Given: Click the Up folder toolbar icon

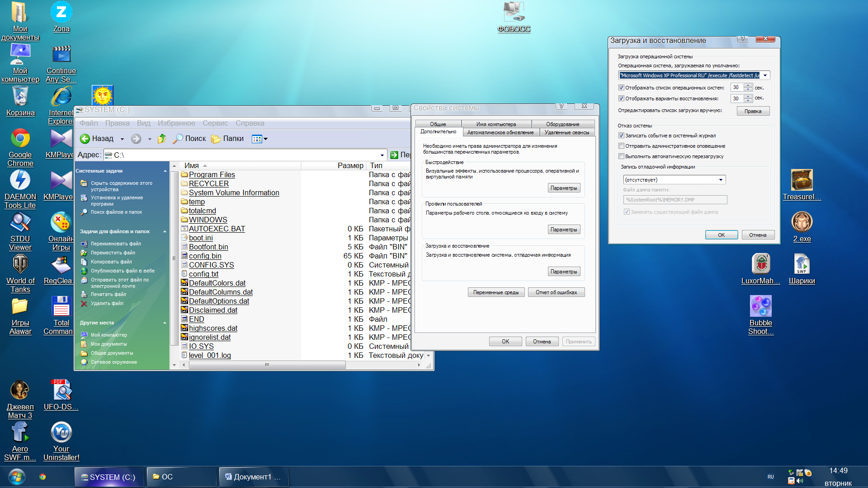Looking at the screenshot, I should click(x=162, y=139).
